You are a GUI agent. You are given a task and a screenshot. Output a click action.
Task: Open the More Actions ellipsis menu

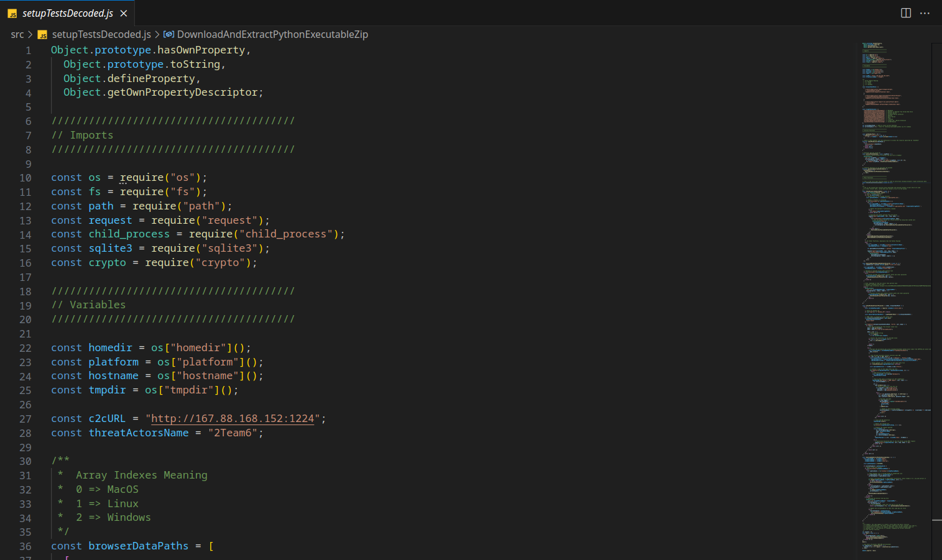[925, 13]
